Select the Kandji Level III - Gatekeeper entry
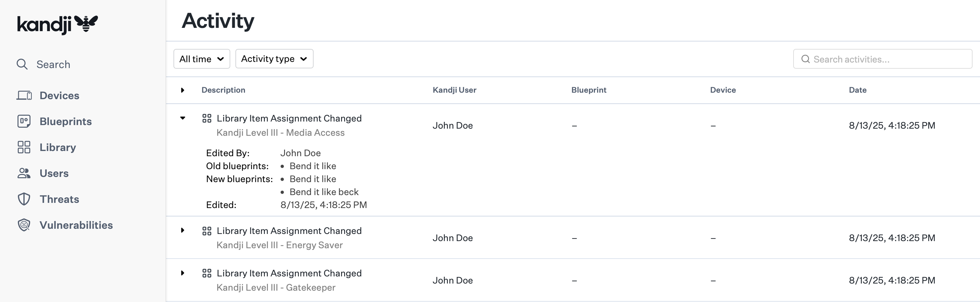Viewport: 980px width, 302px height. [276, 287]
